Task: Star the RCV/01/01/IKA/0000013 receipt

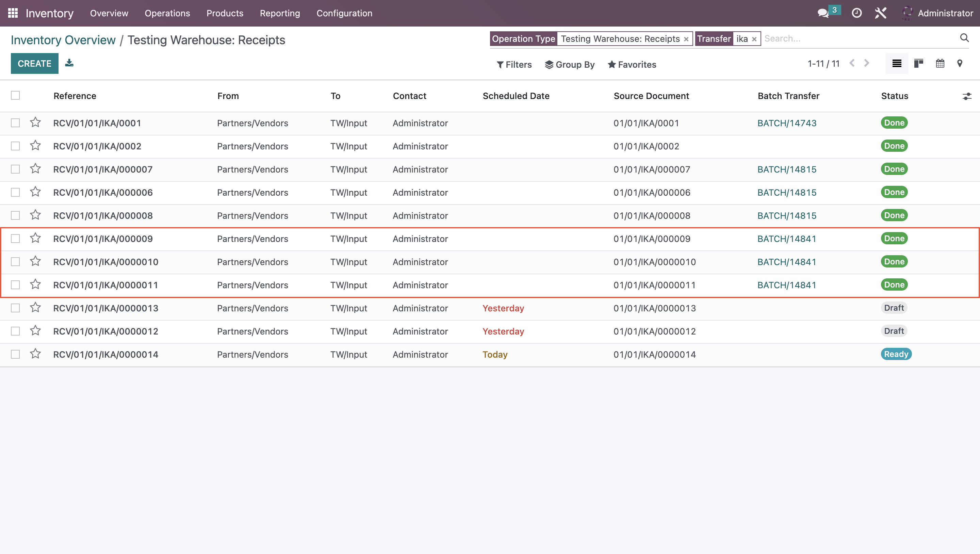Action: (35, 308)
